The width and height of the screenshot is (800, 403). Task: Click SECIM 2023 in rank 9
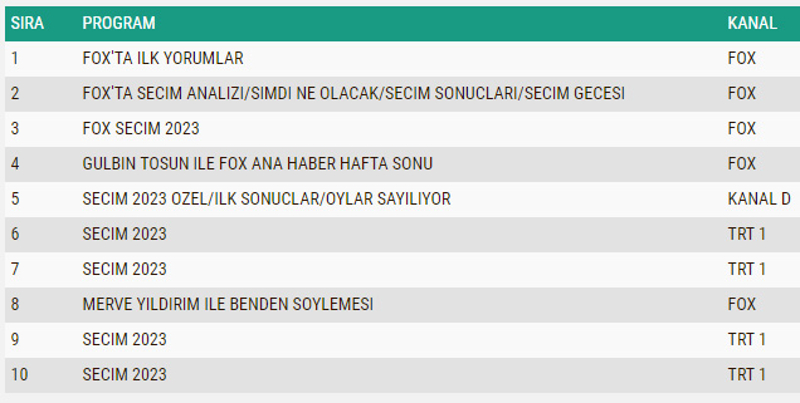pos(124,340)
